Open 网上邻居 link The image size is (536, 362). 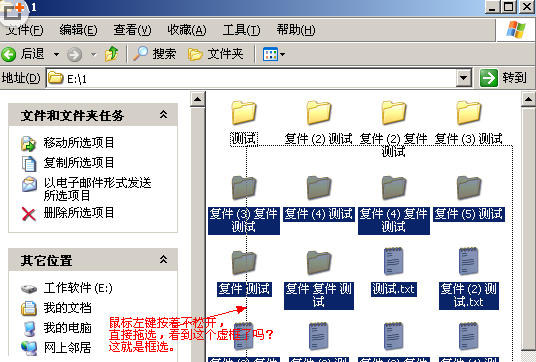coord(67,348)
